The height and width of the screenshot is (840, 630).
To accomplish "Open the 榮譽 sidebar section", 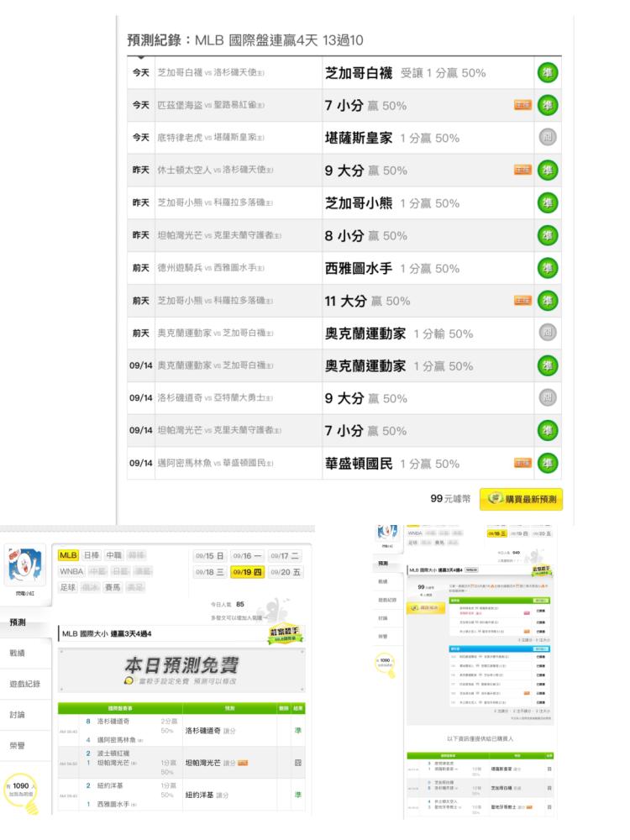I will [26, 745].
